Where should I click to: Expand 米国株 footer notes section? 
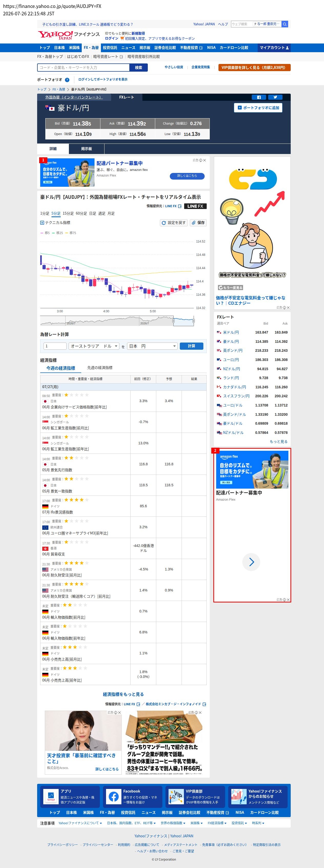(x=196, y=823)
